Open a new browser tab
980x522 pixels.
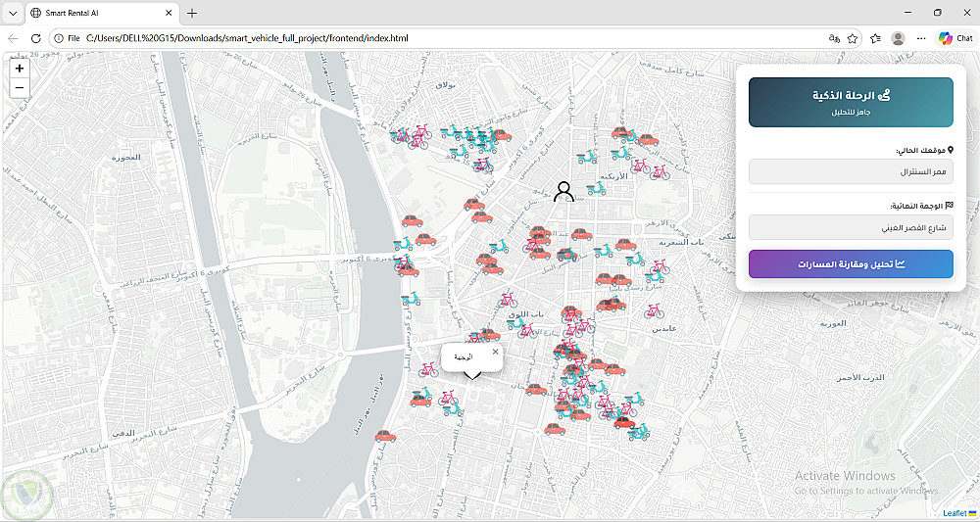tap(192, 13)
